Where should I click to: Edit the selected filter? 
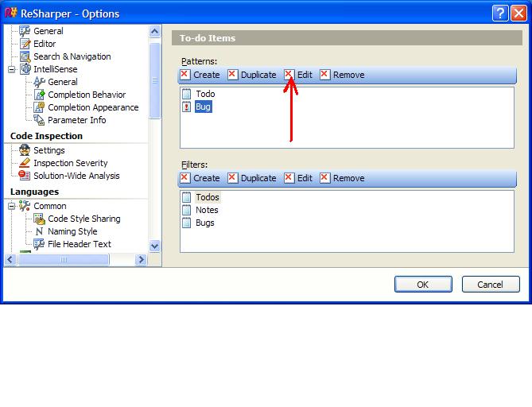[298, 178]
